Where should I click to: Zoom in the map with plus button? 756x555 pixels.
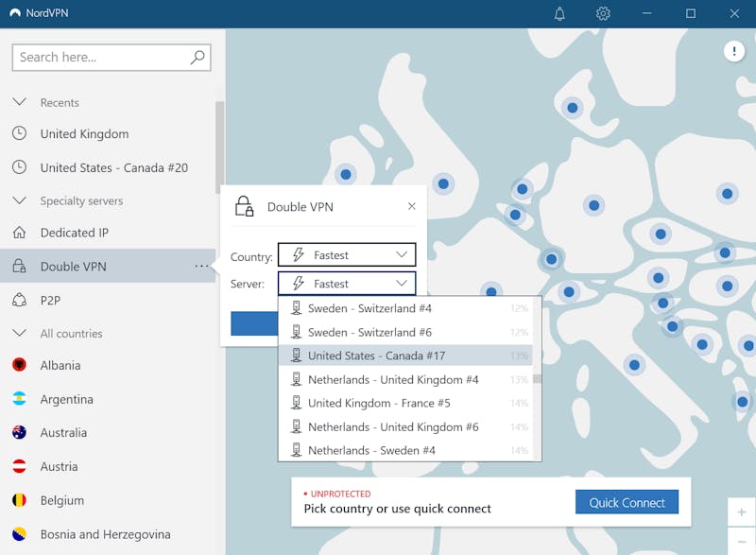[741, 512]
